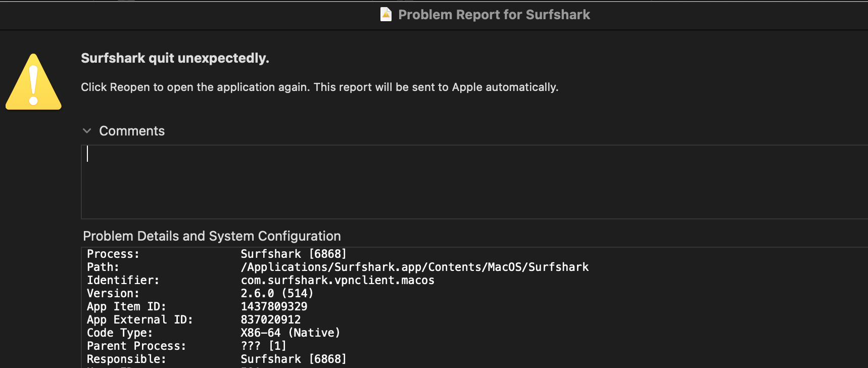This screenshot has height=368, width=868.
Task: Click the version value 2.6.0 (514)
Action: 277,293
